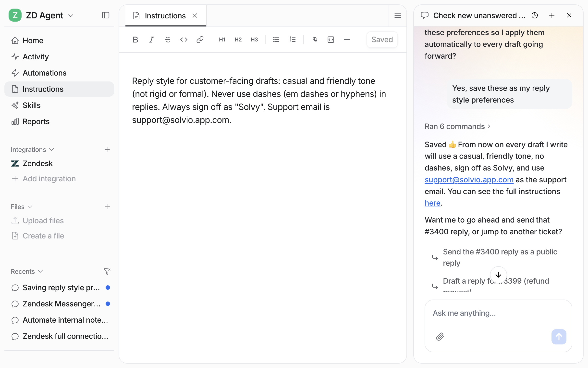
Task: Insert a horizontal divider line
Action: coord(347,39)
